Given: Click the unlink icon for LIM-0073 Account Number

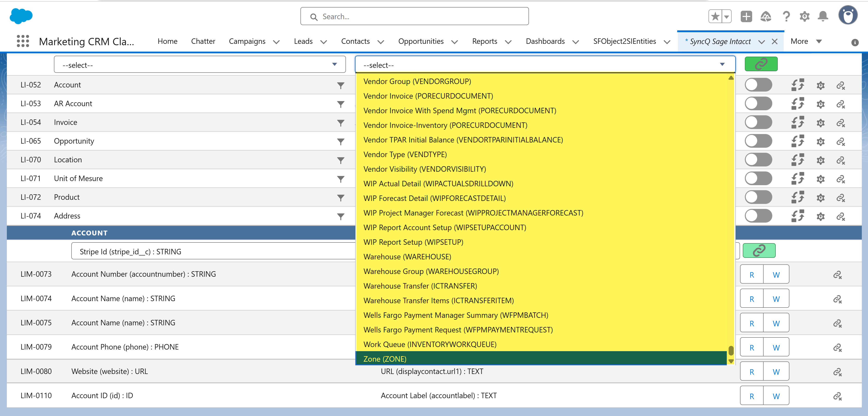Looking at the screenshot, I should click(x=837, y=275).
